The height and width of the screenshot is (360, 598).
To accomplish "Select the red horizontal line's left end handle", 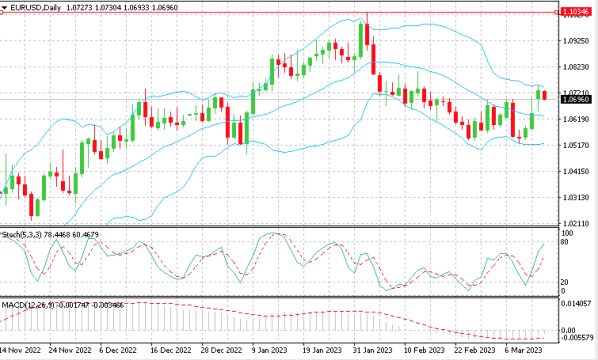I will [1, 13].
